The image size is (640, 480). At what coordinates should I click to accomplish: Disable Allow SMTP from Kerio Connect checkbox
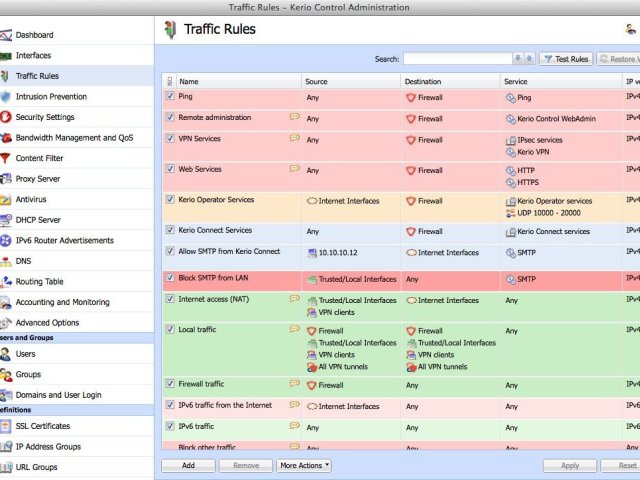click(170, 251)
